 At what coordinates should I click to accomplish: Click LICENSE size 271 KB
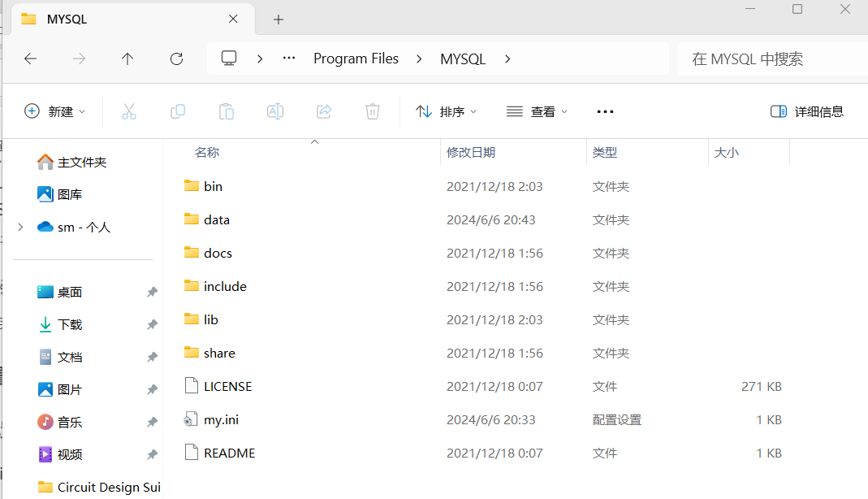click(x=761, y=386)
